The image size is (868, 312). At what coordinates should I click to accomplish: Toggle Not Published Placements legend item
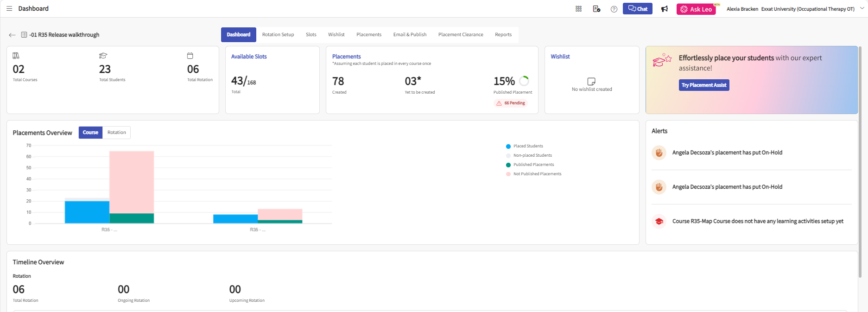(537, 174)
